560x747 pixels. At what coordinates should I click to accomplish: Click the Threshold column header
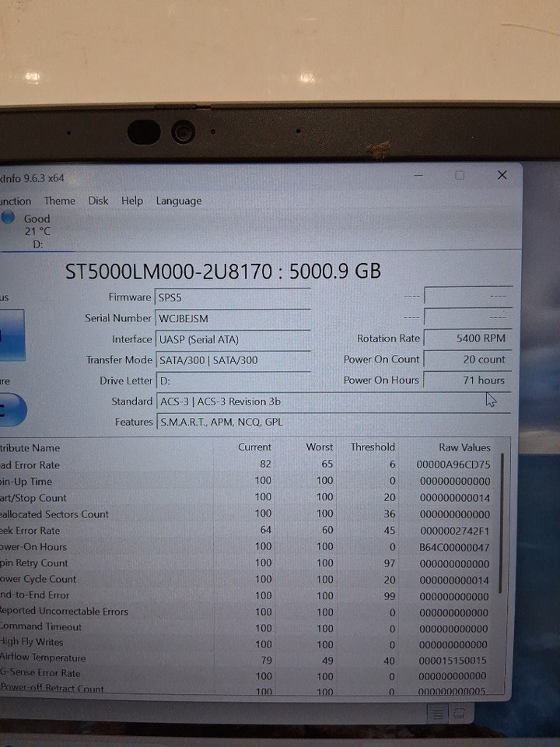373,447
